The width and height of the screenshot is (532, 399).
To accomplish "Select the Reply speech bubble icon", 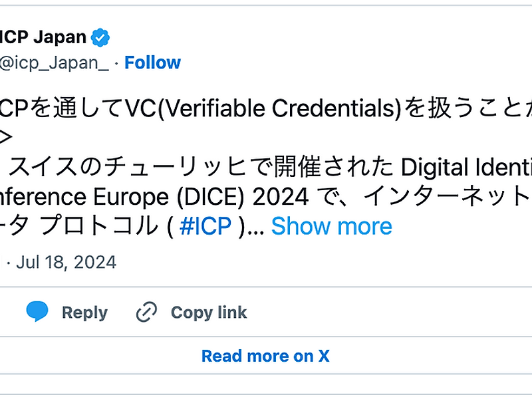I will [39, 312].
